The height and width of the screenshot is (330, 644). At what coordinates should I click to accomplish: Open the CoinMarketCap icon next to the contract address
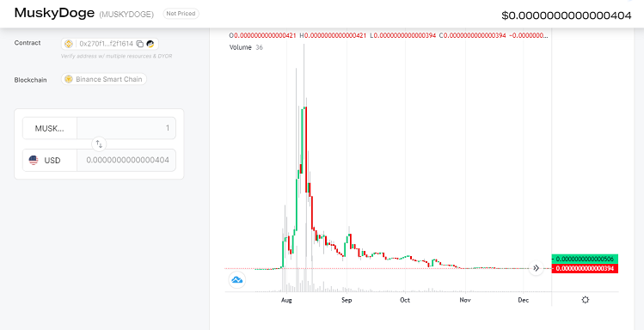click(x=150, y=44)
